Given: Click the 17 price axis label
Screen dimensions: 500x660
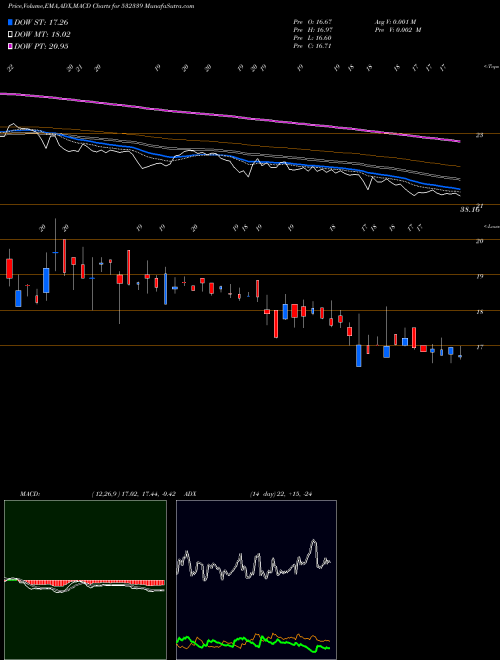Looking at the screenshot, I should pyautogui.click(x=479, y=347).
